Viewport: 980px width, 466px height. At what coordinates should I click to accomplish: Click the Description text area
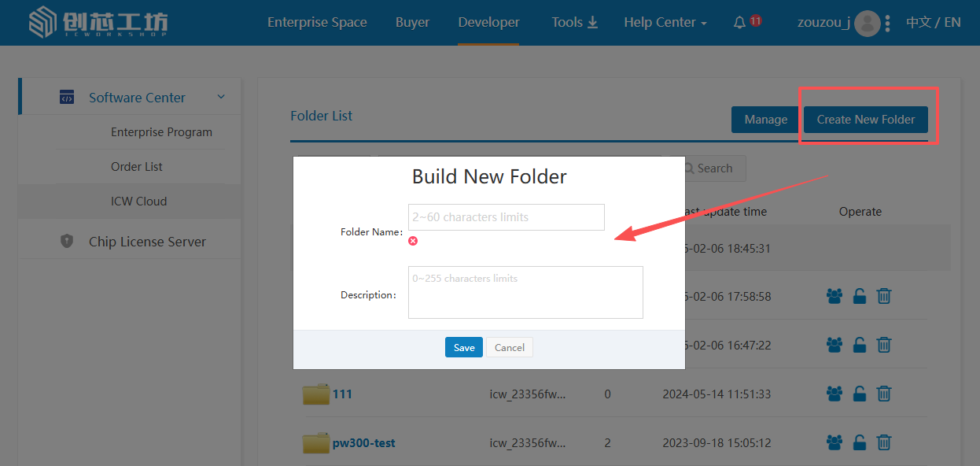(525, 292)
